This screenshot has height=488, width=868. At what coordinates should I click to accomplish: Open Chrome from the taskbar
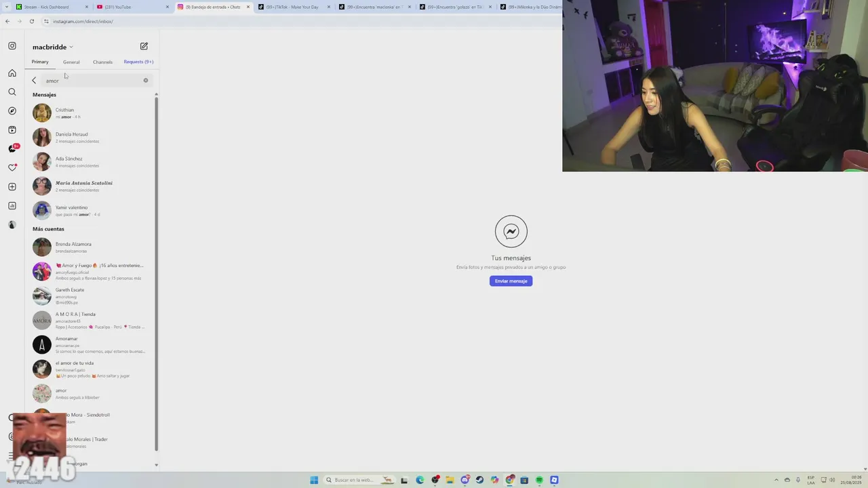point(509,480)
